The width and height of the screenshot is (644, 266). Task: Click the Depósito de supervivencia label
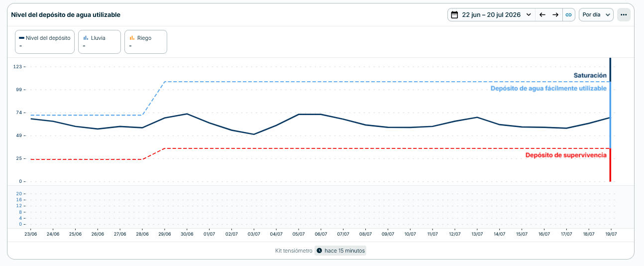(566, 155)
